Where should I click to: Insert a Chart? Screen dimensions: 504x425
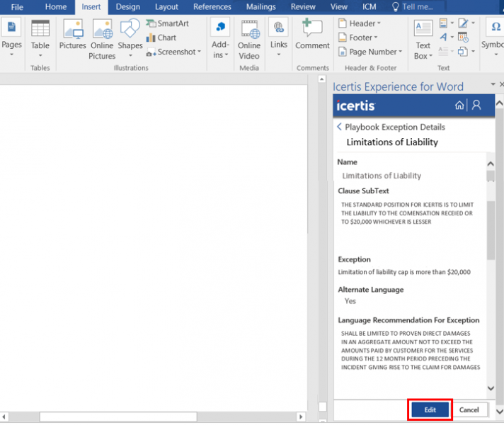[161, 38]
